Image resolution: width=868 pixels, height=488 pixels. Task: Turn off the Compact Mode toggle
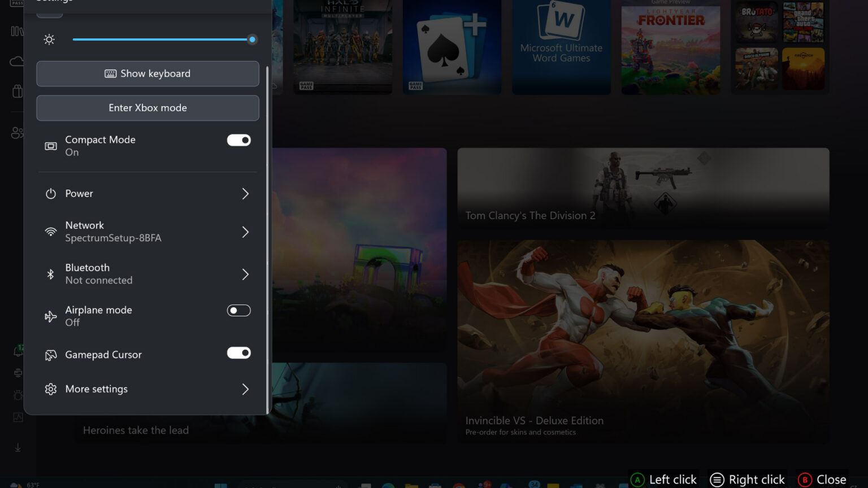[x=238, y=140]
